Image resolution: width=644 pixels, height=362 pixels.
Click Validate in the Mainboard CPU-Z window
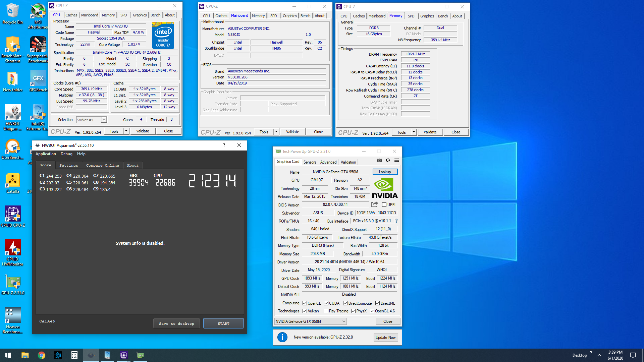292,132
